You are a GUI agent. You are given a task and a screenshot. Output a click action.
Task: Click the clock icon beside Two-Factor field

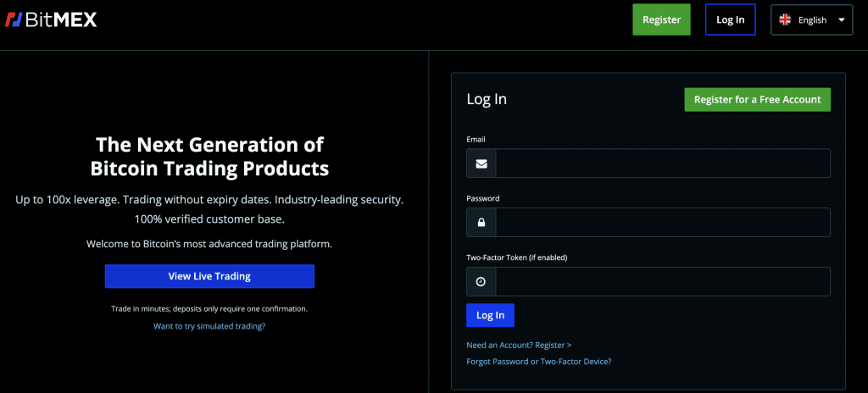pos(481,282)
